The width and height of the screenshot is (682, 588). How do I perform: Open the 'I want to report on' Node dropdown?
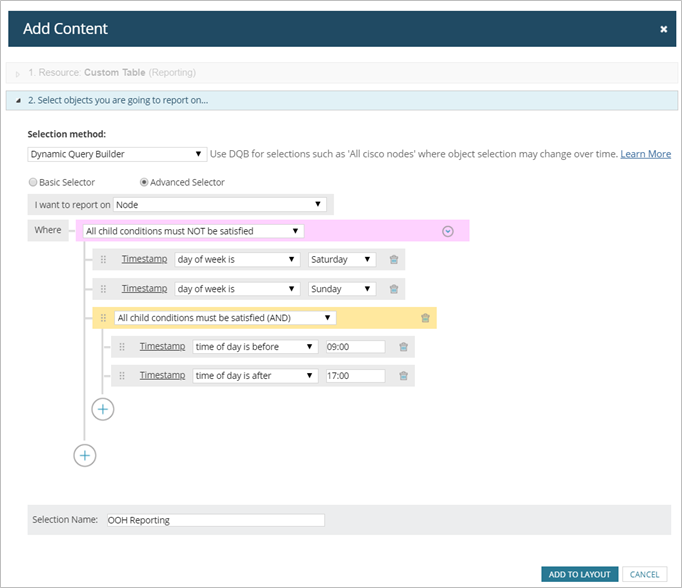coord(220,205)
